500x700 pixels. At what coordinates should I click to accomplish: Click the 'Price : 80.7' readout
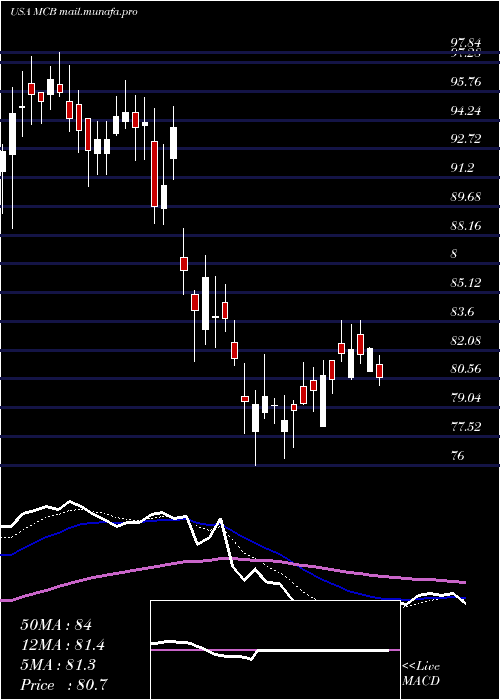(x=64, y=684)
